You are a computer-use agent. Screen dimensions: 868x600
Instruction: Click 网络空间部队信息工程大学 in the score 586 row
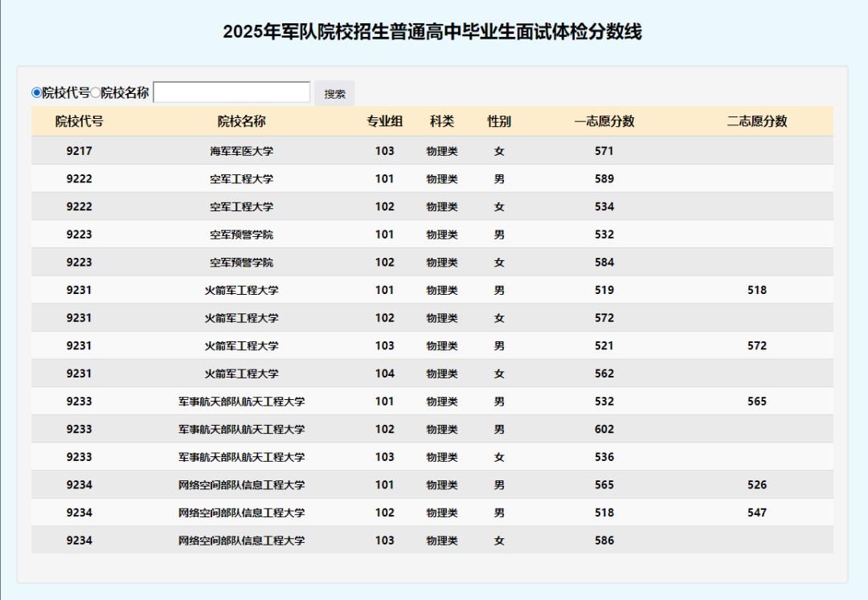coord(241,541)
